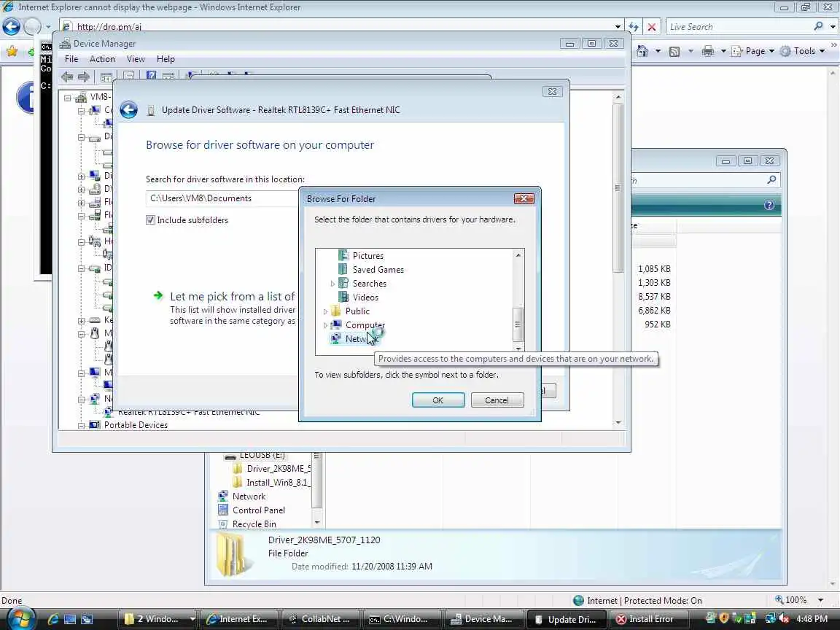Open Device Manager Help menu
The width and height of the screenshot is (840, 630).
click(x=166, y=59)
